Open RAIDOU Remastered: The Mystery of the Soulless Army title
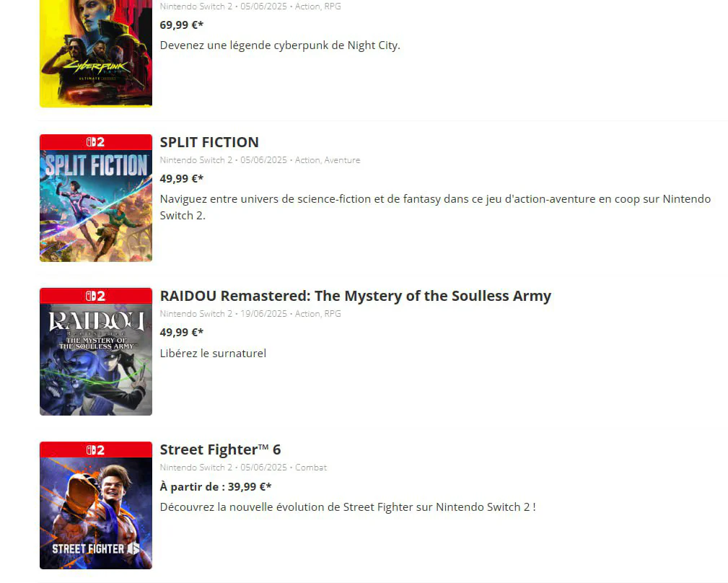This screenshot has height=583, width=728. pyautogui.click(x=355, y=296)
